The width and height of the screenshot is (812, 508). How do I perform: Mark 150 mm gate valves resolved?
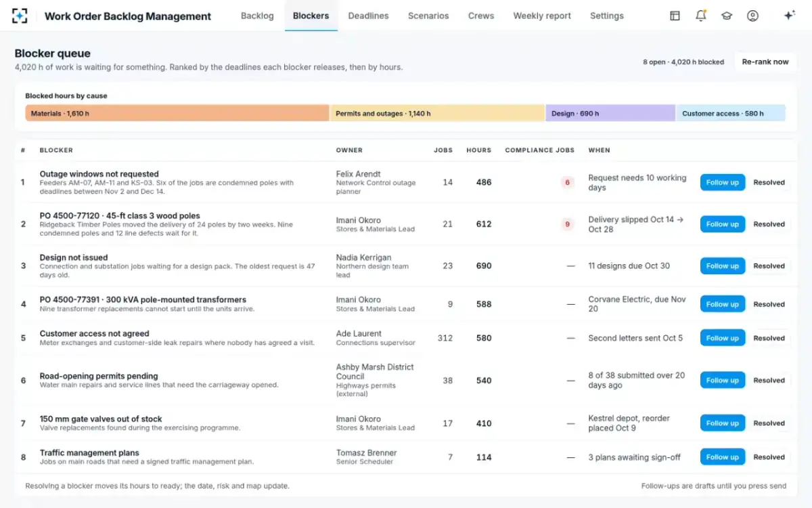[769, 423]
